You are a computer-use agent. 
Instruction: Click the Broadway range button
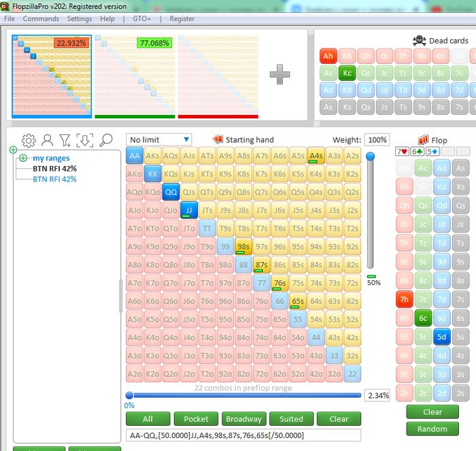pos(243,419)
